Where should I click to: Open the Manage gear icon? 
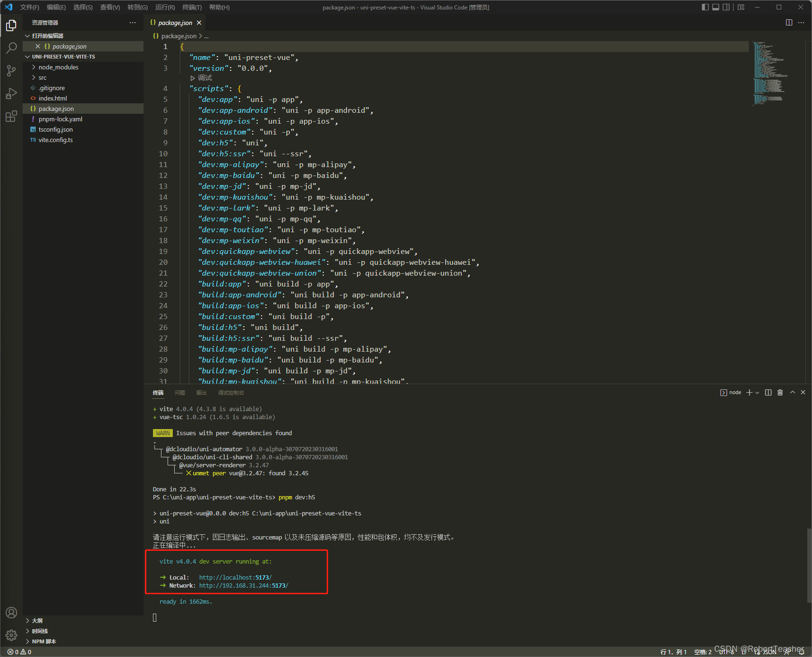click(11, 635)
